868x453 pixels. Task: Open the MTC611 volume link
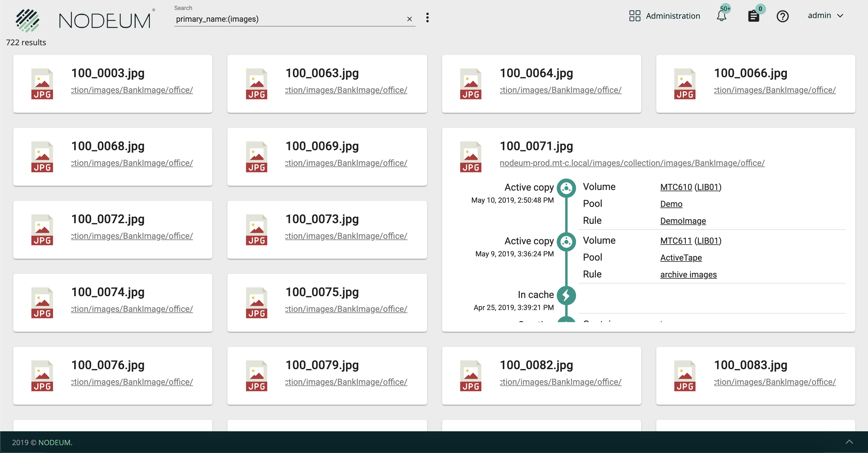click(676, 241)
